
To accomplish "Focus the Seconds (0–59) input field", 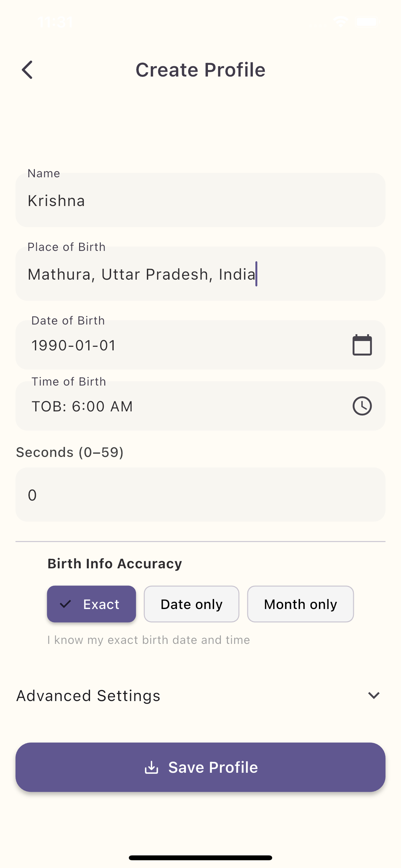I will coord(200,495).
